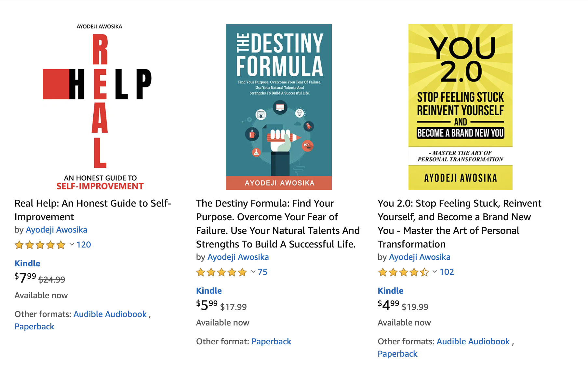Expand rating chevron next to 120 reviews
The image size is (588, 369).
coord(72,245)
